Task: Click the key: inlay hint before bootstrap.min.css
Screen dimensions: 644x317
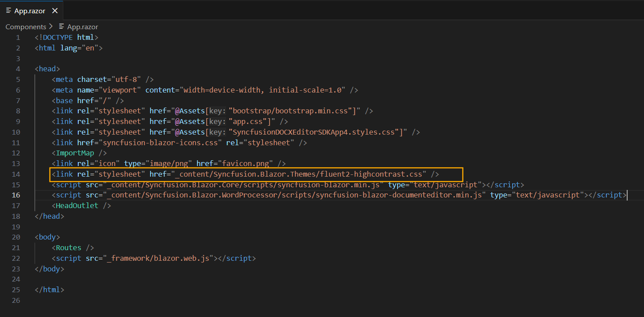Action: coord(218,111)
